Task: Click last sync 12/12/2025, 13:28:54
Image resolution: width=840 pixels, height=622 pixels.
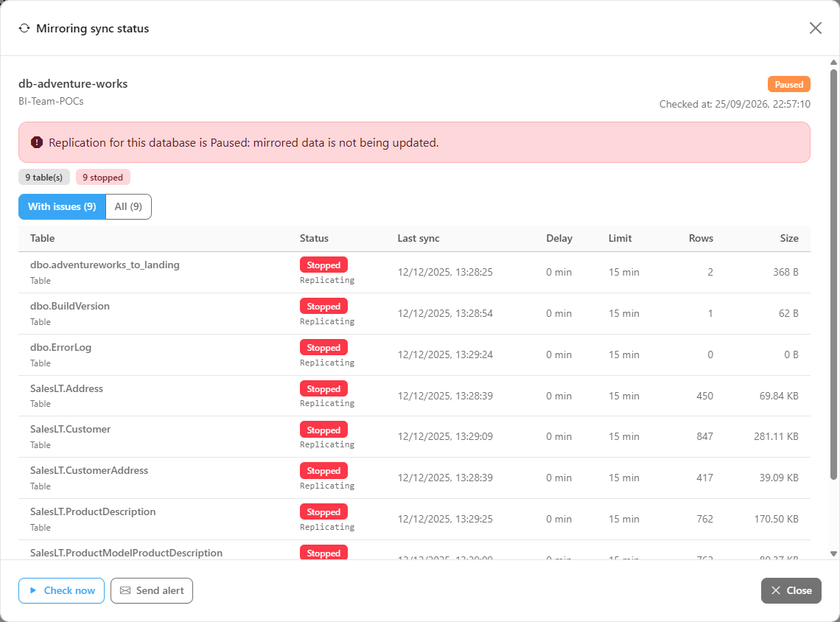Action: tap(444, 313)
